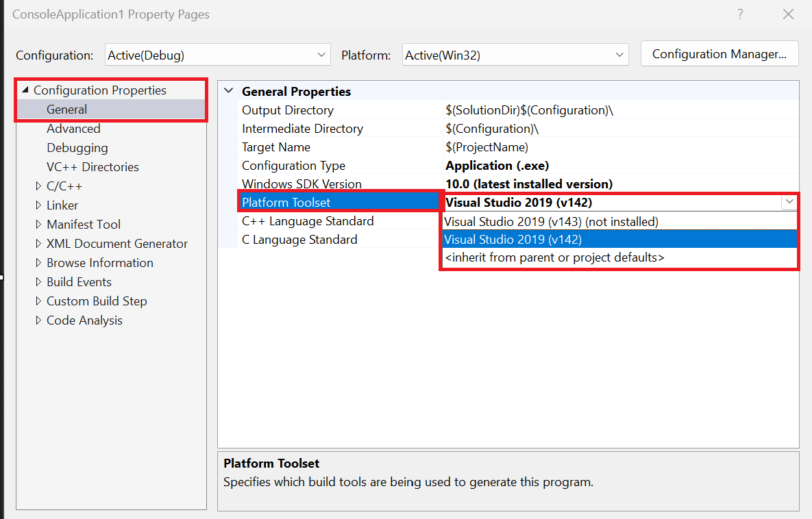Expand the Browse Information node arrow

pos(38,262)
